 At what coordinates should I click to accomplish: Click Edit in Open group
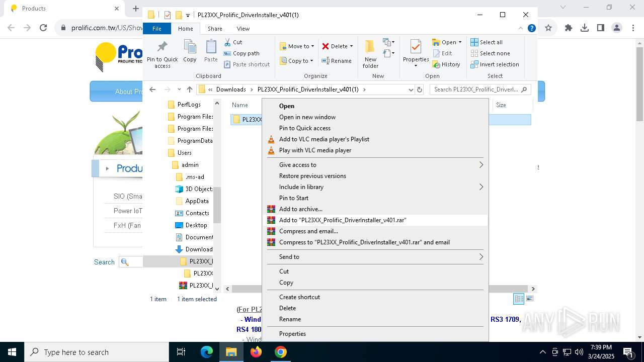(442, 53)
